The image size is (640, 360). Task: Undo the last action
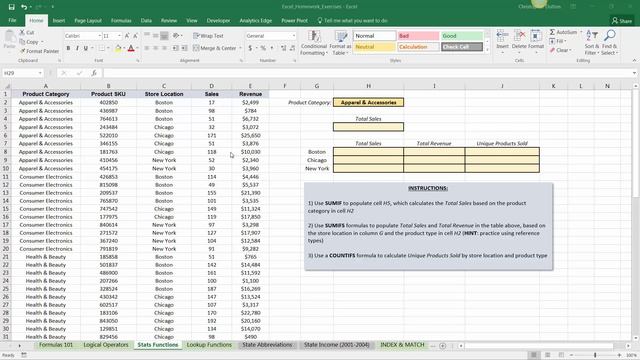[24, 7]
